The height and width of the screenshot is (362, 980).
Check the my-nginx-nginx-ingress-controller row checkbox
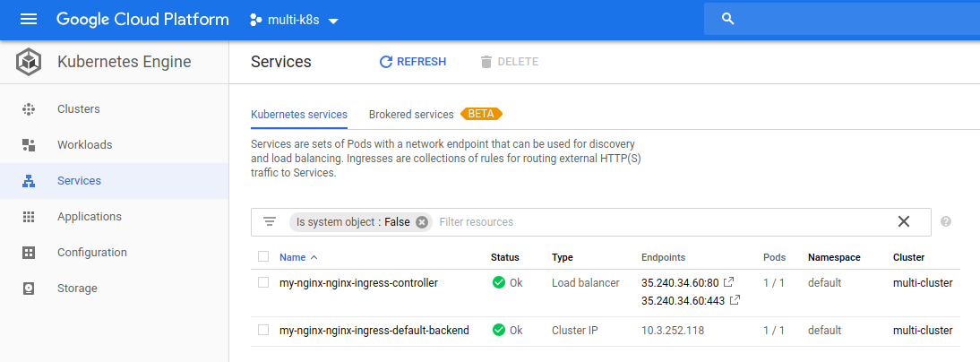[x=263, y=282]
